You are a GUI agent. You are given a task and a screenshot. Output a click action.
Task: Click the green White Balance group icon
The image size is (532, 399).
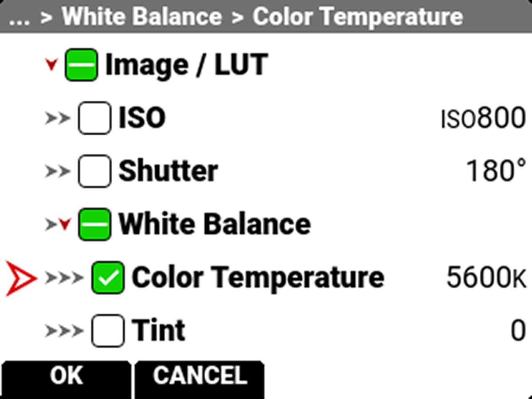(94, 223)
